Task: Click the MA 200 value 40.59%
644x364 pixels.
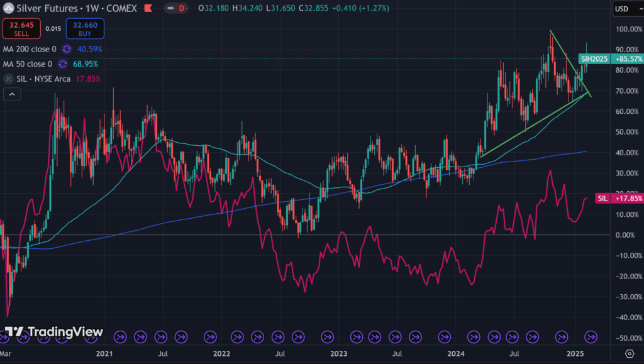Action: pyautogui.click(x=89, y=49)
